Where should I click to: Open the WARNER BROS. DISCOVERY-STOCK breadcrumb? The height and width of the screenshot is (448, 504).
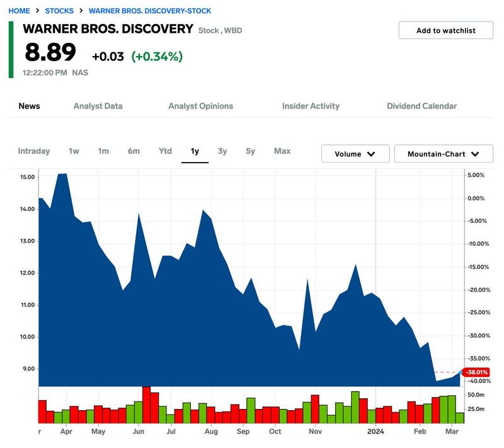tap(150, 11)
